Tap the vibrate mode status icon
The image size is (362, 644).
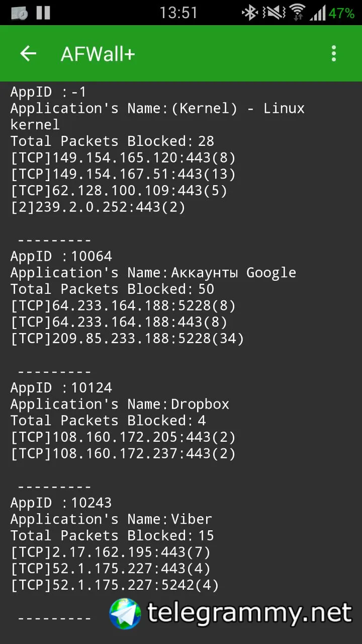coord(274,13)
